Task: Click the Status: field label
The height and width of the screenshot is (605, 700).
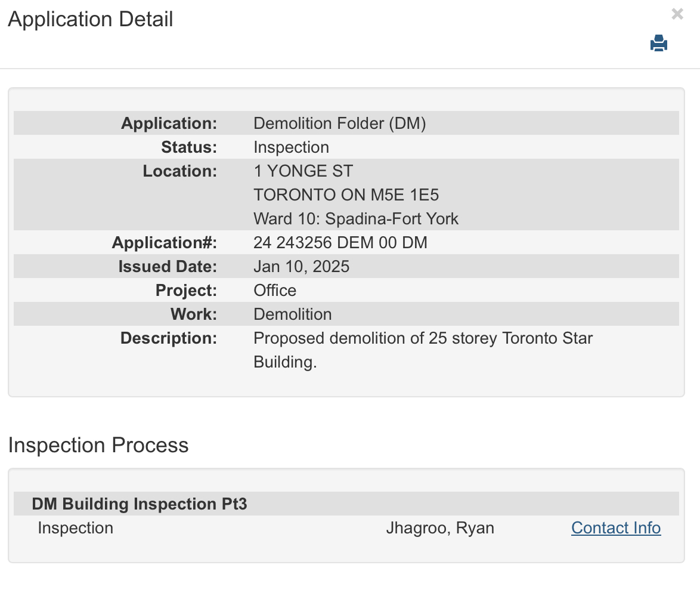Action: (x=189, y=147)
